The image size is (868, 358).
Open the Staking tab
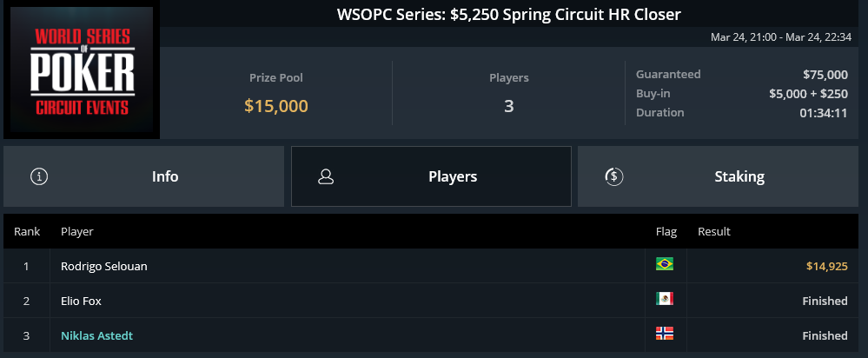(x=718, y=176)
